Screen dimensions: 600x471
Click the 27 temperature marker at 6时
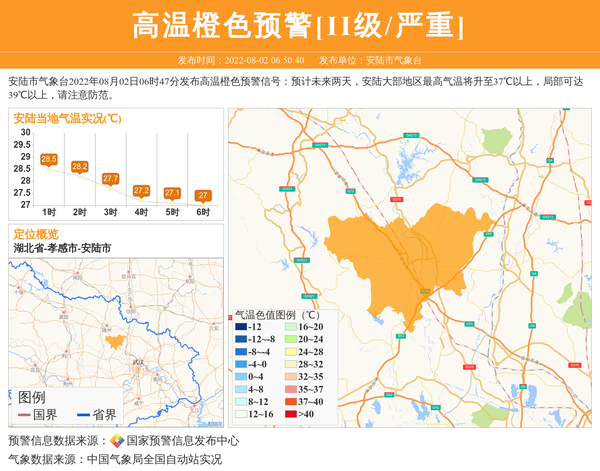(203, 195)
